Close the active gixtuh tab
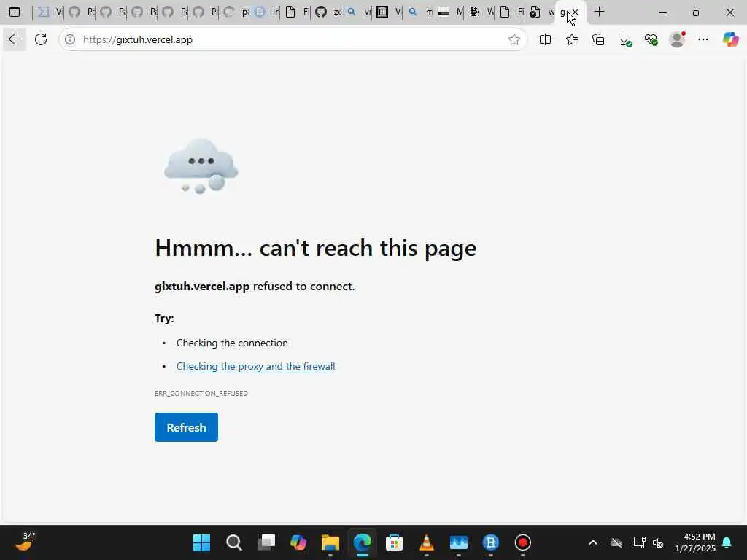 click(x=576, y=12)
